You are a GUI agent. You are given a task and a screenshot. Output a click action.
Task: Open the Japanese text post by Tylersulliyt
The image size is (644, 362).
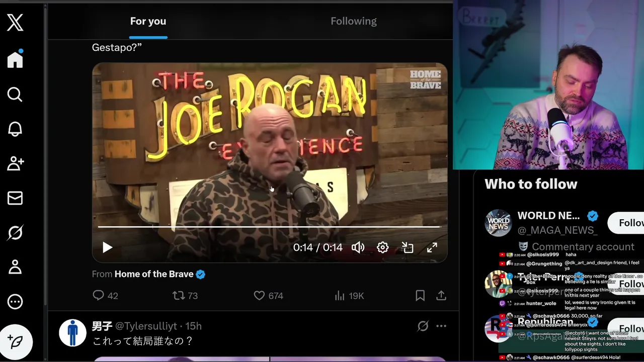[142, 341]
